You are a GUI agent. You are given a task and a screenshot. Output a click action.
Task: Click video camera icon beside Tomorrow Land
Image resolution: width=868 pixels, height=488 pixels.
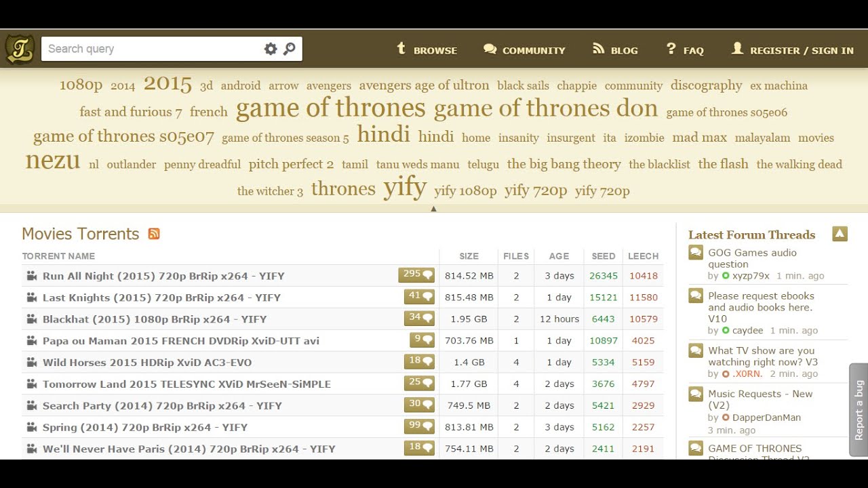(x=31, y=384)
